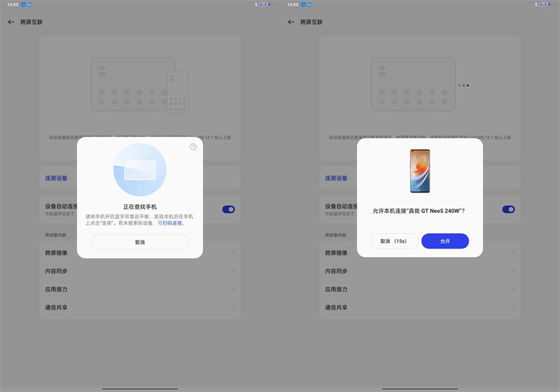
Task: Select 跨屏镜像 text on left screen
Action: [x=56, y=253]
